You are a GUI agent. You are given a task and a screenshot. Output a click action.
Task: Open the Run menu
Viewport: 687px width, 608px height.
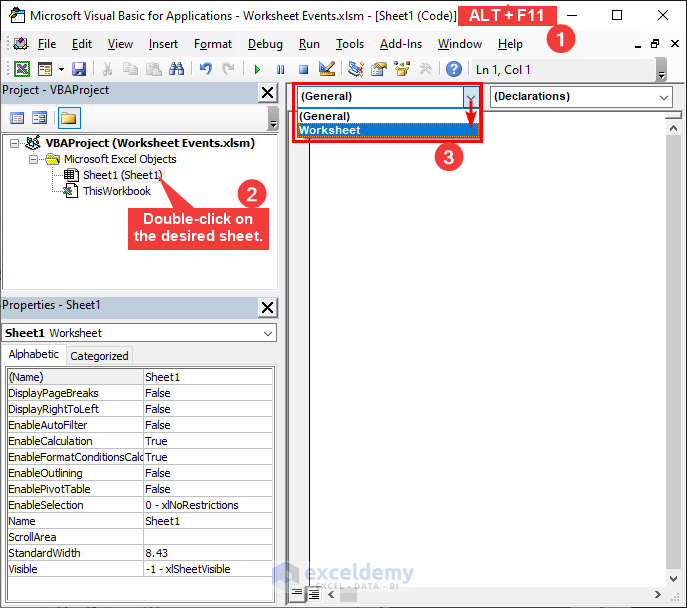click(x=309, y=44)
